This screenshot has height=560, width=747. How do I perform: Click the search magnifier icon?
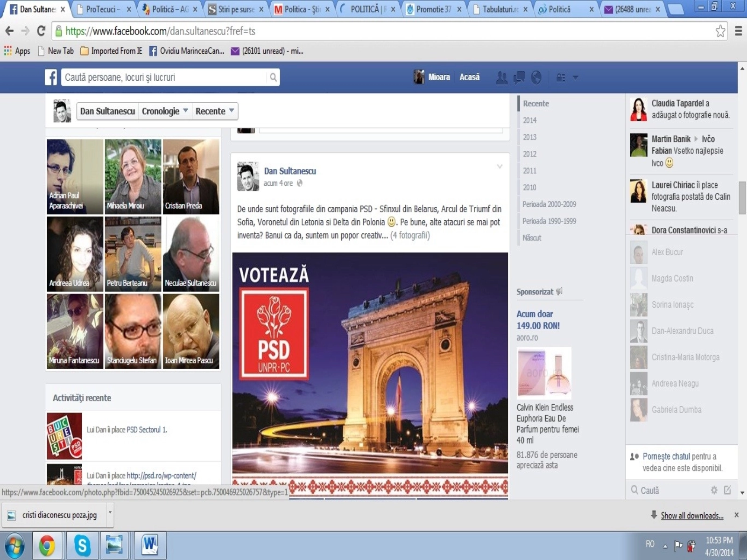tap(273, 77)
